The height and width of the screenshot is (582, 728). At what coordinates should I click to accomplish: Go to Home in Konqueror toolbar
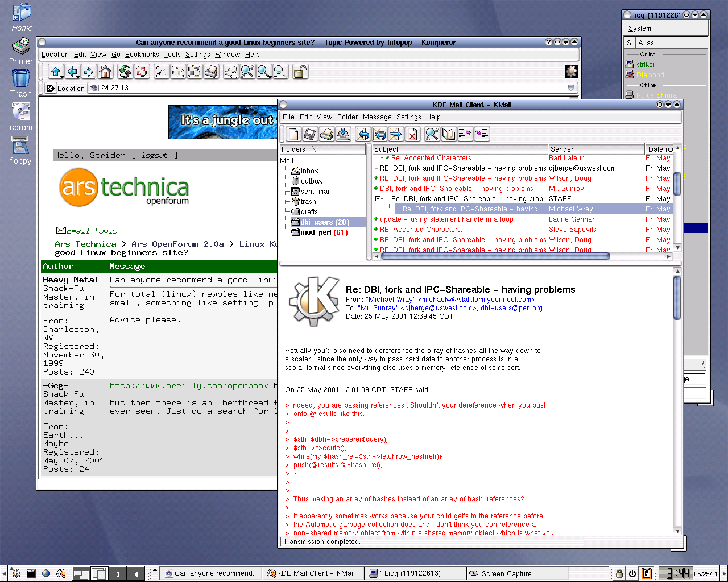(x=105, y=72)
